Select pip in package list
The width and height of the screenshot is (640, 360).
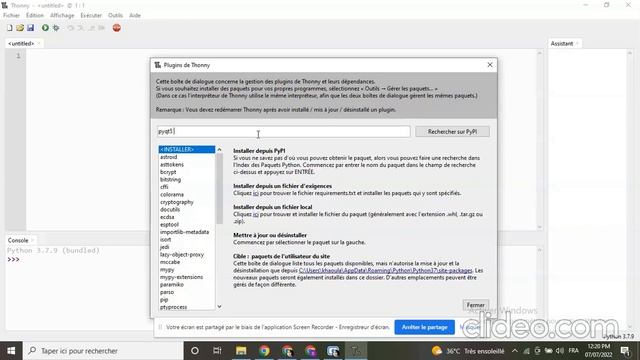coord(164,300)
